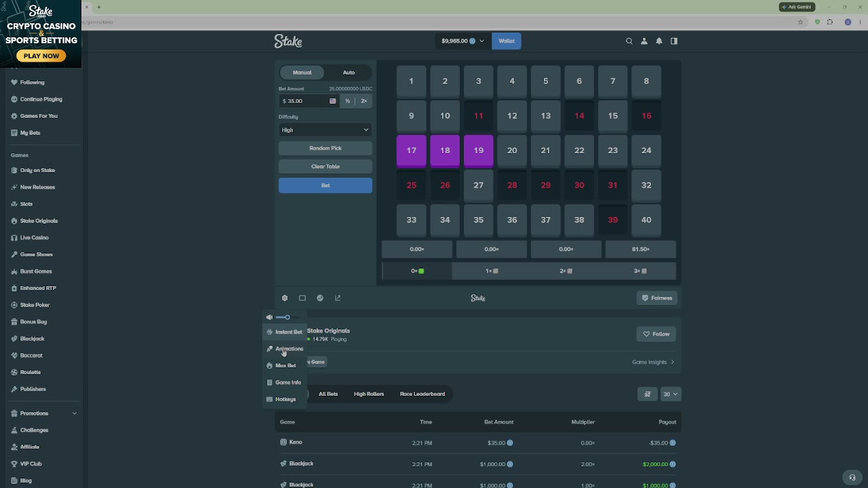Open the search magnifier icon in header
This screenshot has width=868, height=488.
629,41
